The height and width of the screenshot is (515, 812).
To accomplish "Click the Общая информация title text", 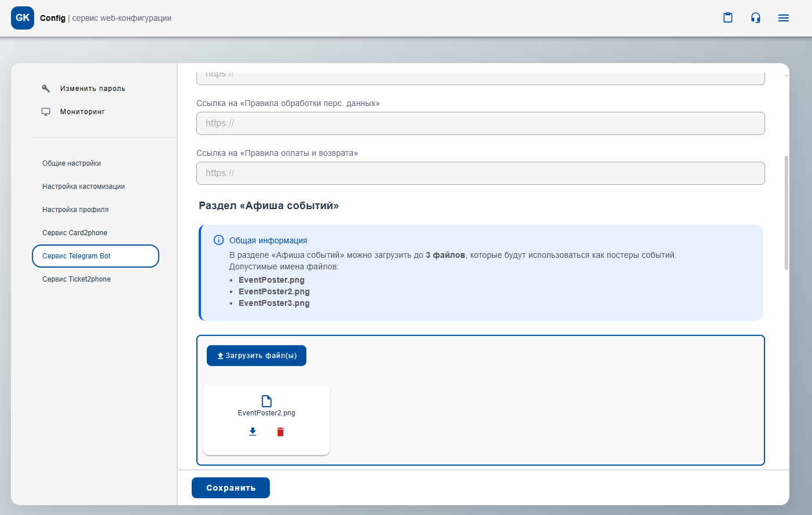I will click(x=268, y=240).
